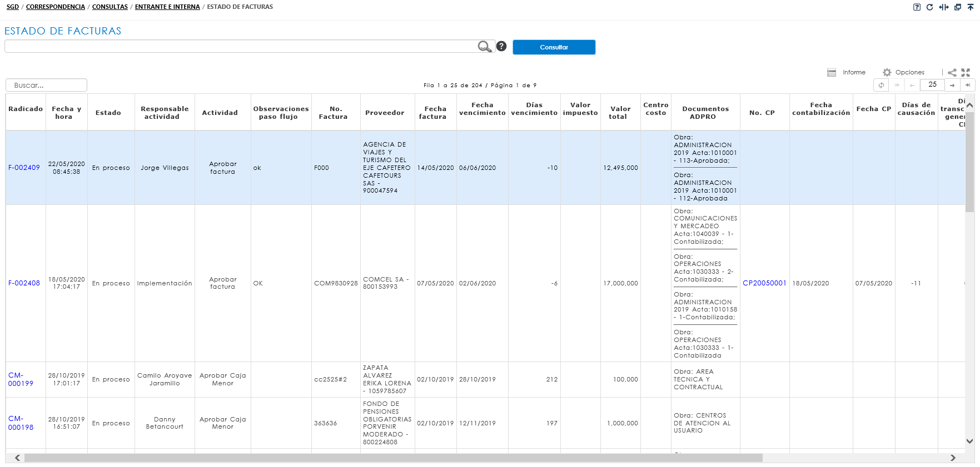Click the split-width arrows icon

click(x=944, y=7)
